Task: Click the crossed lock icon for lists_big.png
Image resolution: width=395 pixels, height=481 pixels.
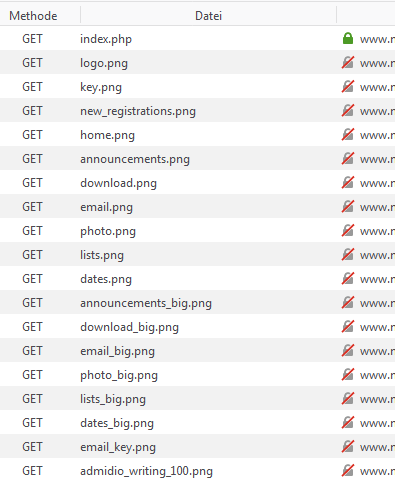Action: pyautogui.click(x=348, y=398)
